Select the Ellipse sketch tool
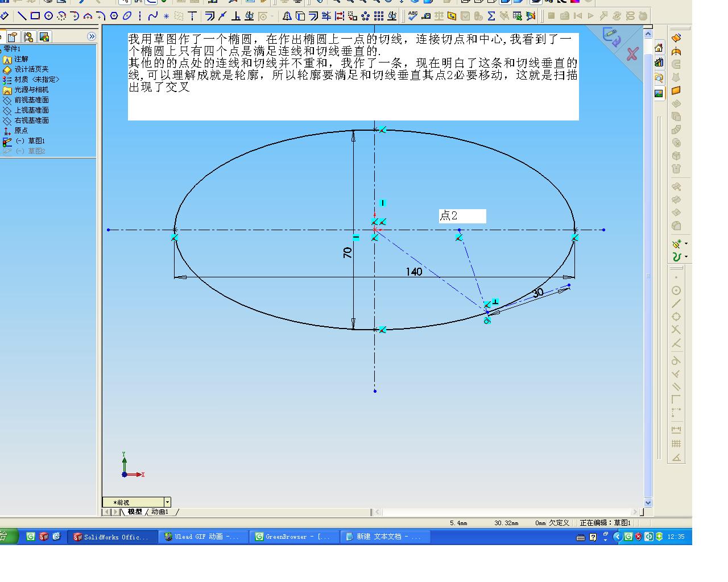Image resolution: width=728 pixels, height=582 pixels. [x=127, y=16]
